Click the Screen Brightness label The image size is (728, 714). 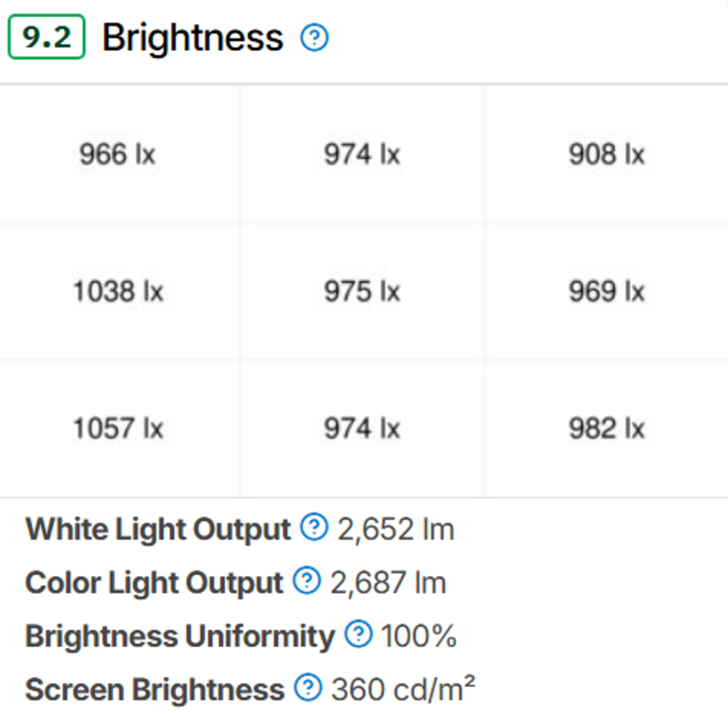click(155, 690)
